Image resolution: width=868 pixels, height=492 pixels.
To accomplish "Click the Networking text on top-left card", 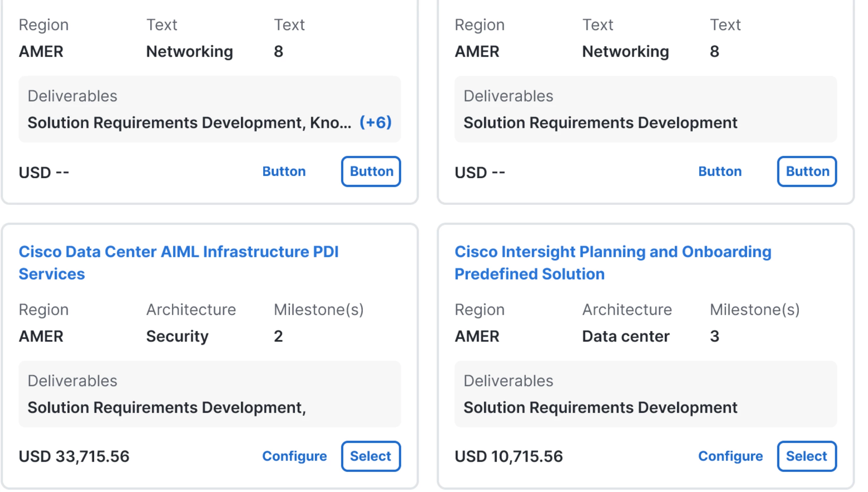I will click(x=189, y=51).
